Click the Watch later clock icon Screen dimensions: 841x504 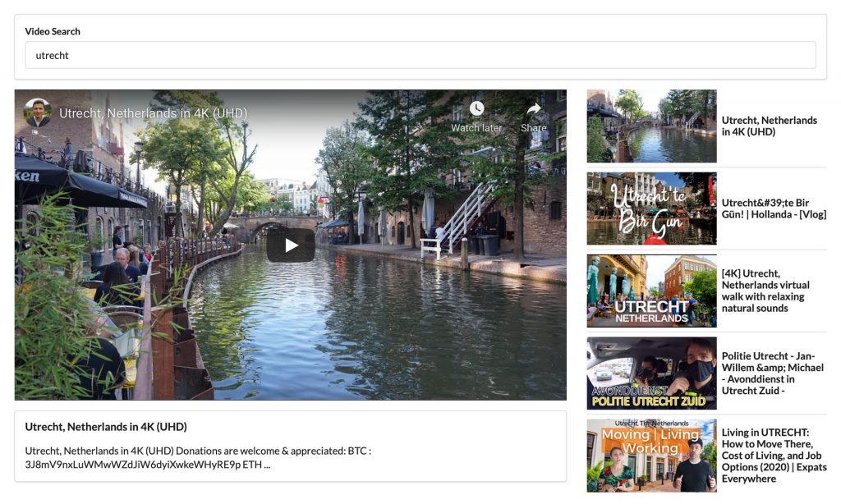pos(476,109)
